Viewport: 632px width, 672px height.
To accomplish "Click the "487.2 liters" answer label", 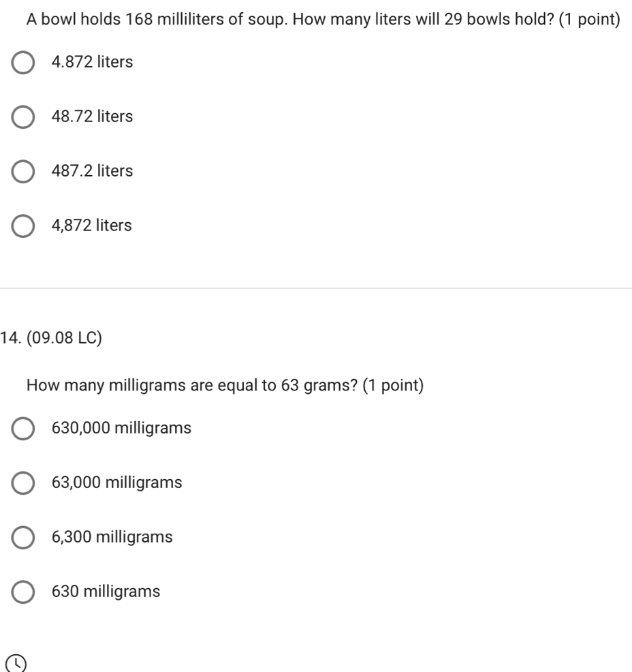I will [92, 170].
